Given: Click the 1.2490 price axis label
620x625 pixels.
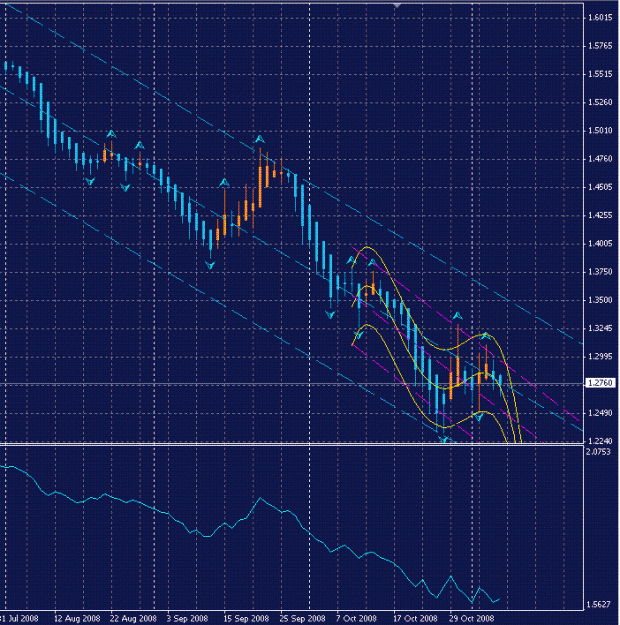Looking at the screenshot, I should [x=600, y=413].
